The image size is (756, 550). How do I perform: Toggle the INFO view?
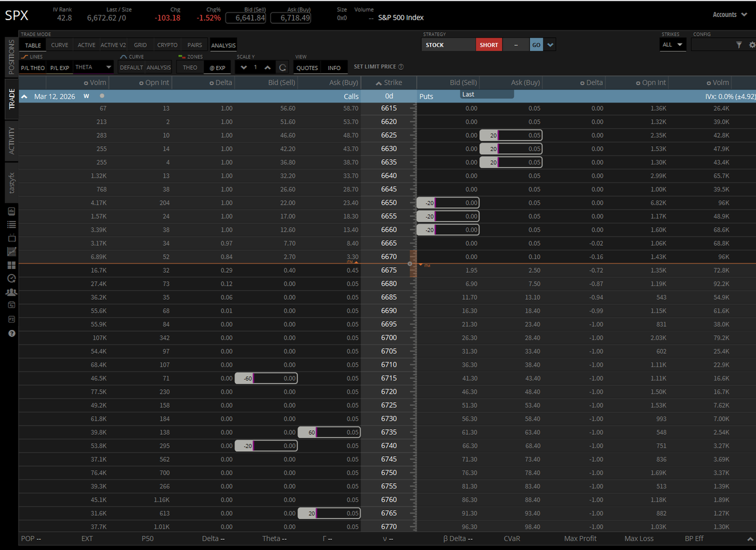click(x=334, y=67)
